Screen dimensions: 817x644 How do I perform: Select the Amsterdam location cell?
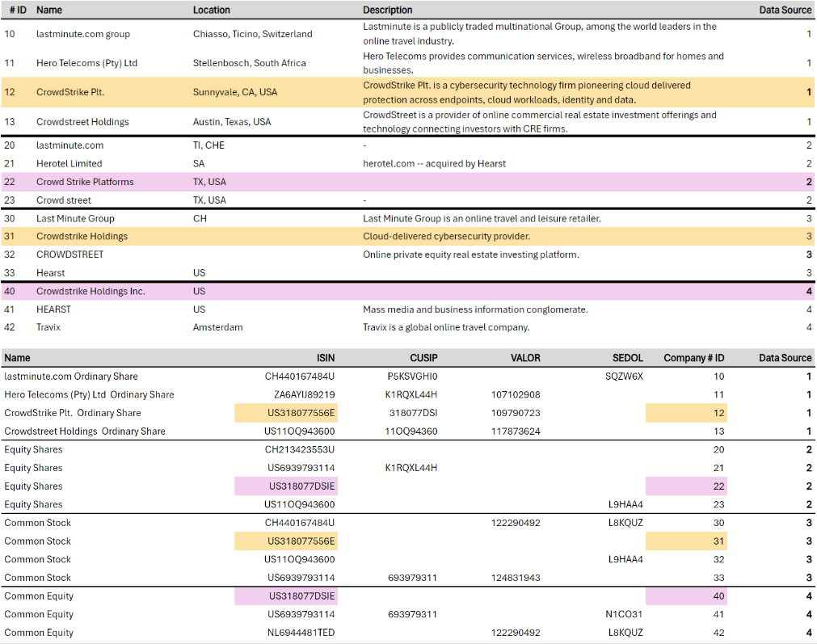pos(217,327)
